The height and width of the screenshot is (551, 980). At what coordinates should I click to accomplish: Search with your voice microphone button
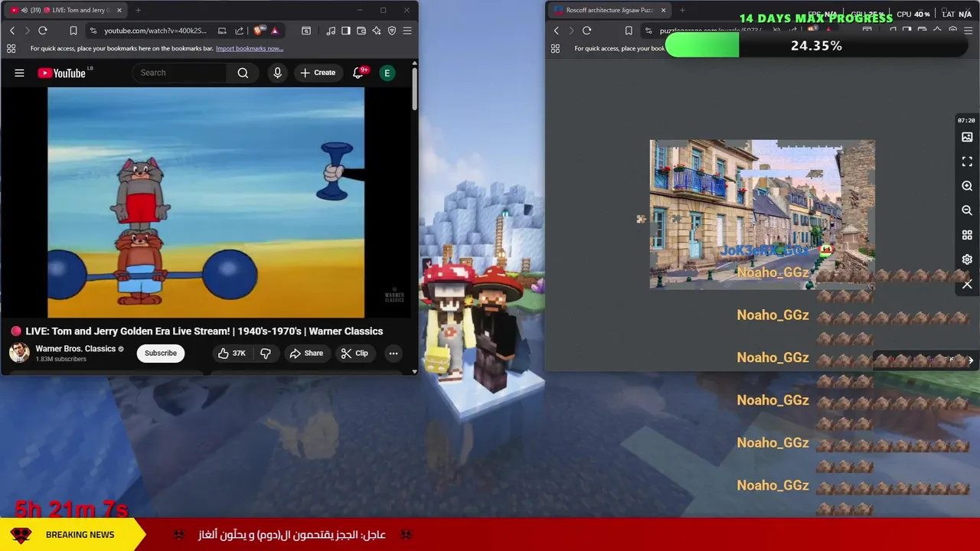click(277, 73)
